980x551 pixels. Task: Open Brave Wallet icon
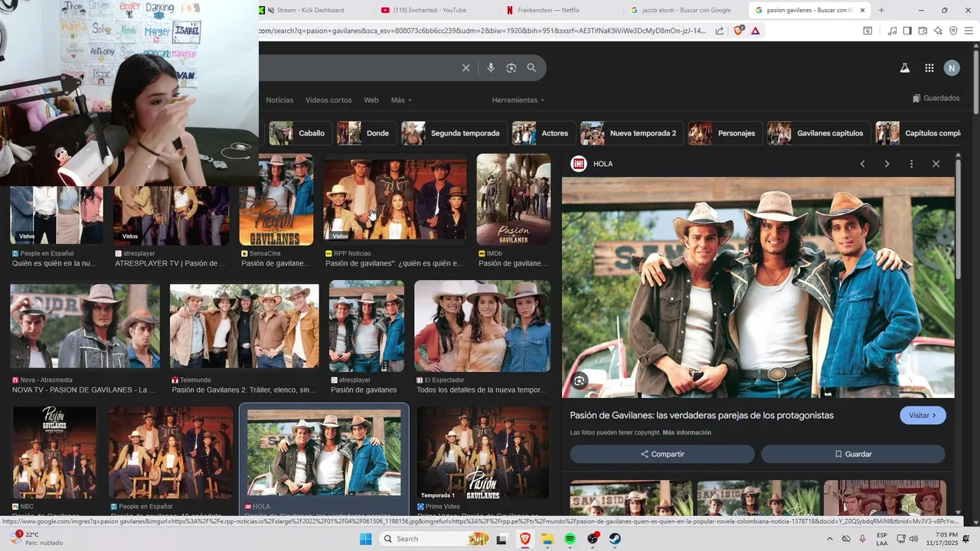pos(923,31)
